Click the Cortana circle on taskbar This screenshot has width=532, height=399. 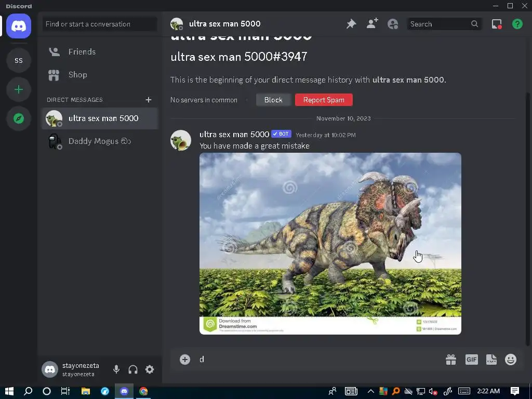pyautogui.click(x=47, y=391)
